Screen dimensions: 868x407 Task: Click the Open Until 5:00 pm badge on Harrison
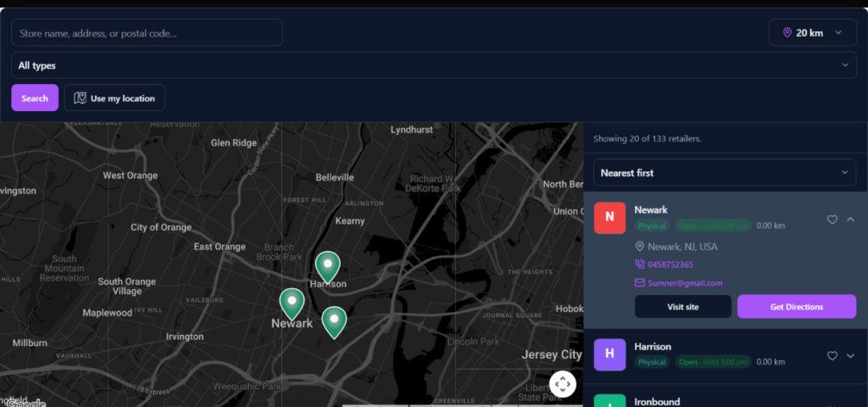(713, 362)
